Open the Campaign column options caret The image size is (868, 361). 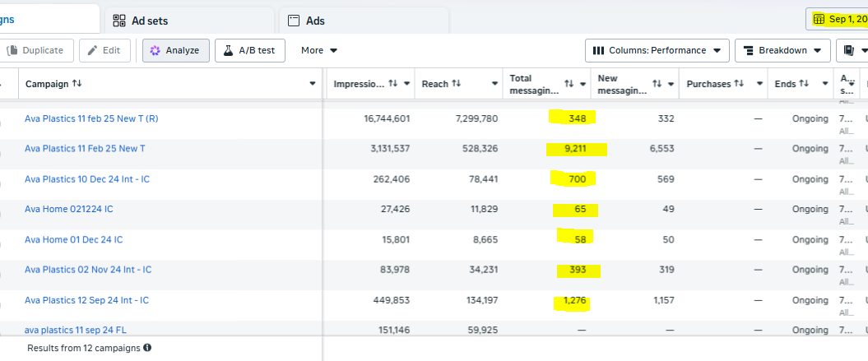313,84
